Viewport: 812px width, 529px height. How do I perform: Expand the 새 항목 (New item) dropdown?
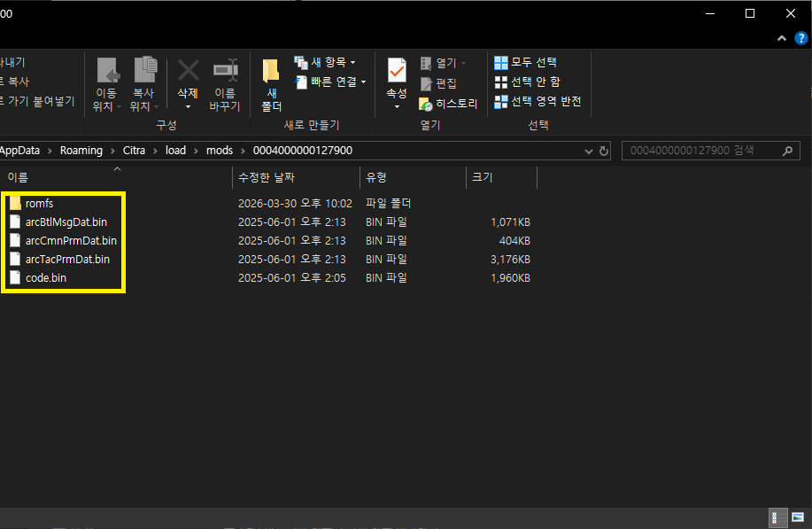(x=325, y=62)
